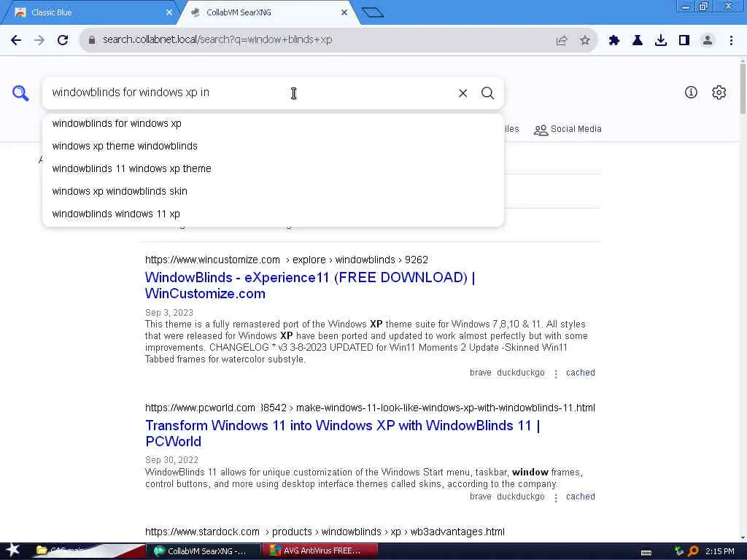747x560 pixels.
Task: Open cached link for PCWorld result
Action: (x=580, y=497)
